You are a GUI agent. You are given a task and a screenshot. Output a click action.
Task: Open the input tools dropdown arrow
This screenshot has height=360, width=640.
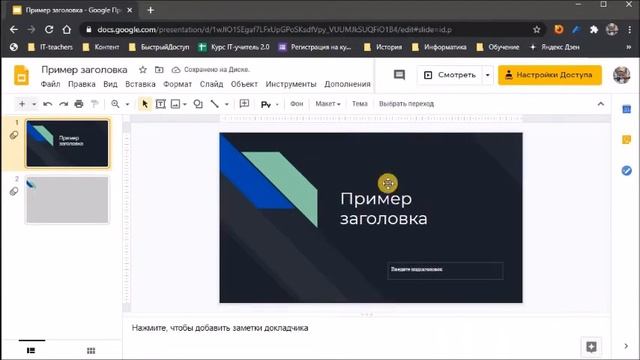277,104
